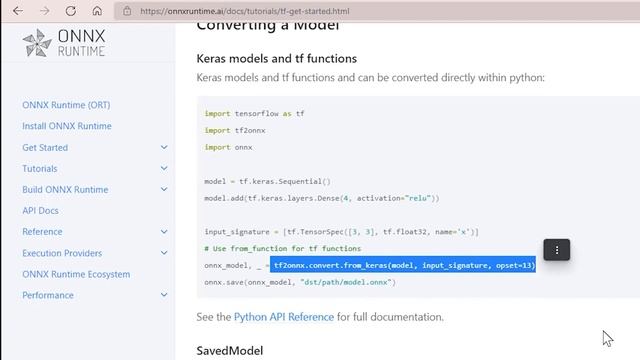Open ONNX Runtime Ecosystem link
Image resolution: width=640 pixels, height=360 pixels.
coord(76,274)
